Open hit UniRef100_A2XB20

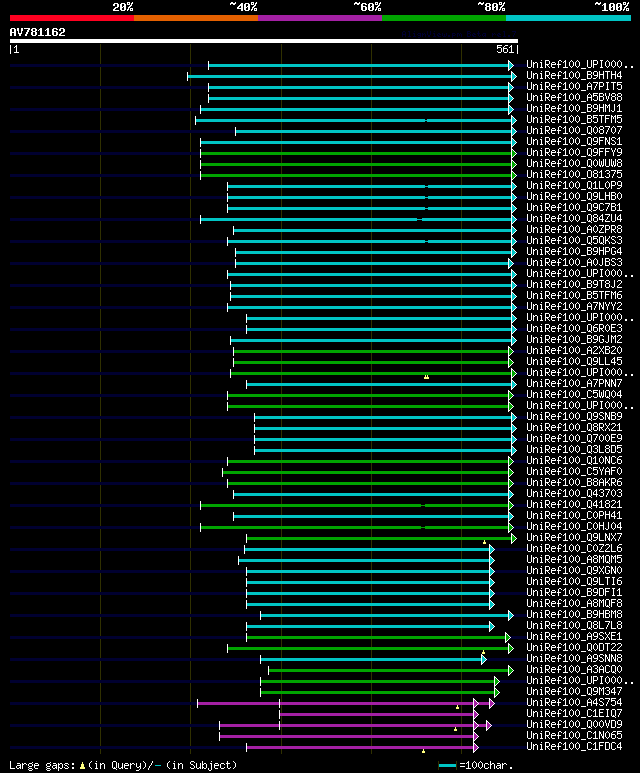click(574, 351)
